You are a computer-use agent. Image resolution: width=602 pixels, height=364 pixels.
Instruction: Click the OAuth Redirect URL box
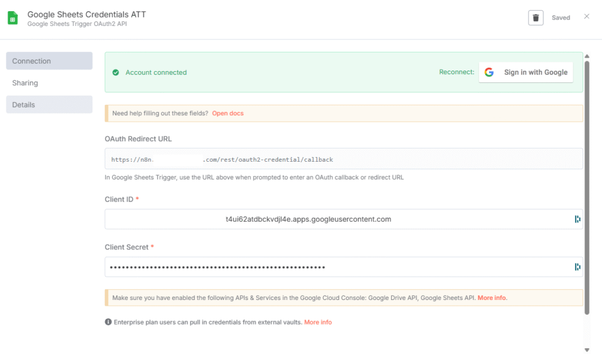pos(343,159)
